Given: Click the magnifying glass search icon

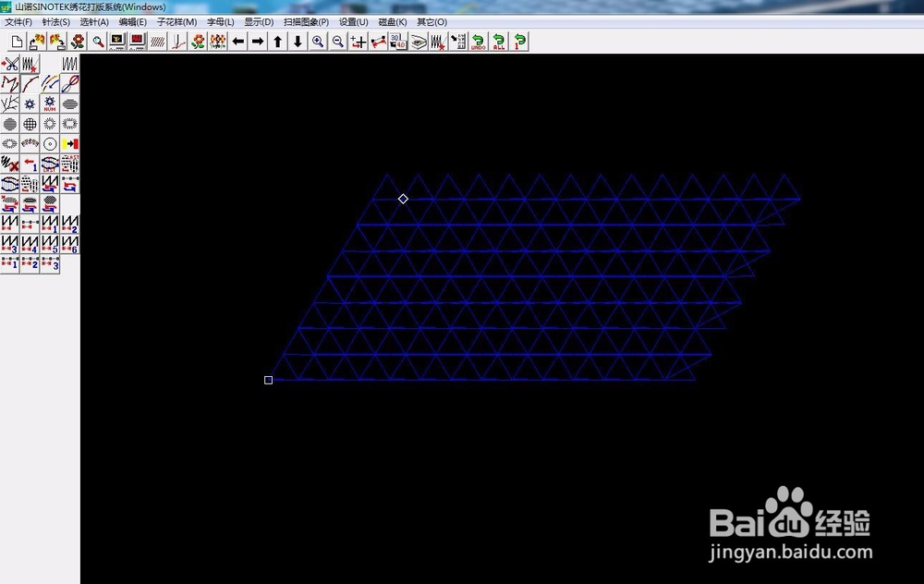Looking at the screenshot, I should coord(97,42).
